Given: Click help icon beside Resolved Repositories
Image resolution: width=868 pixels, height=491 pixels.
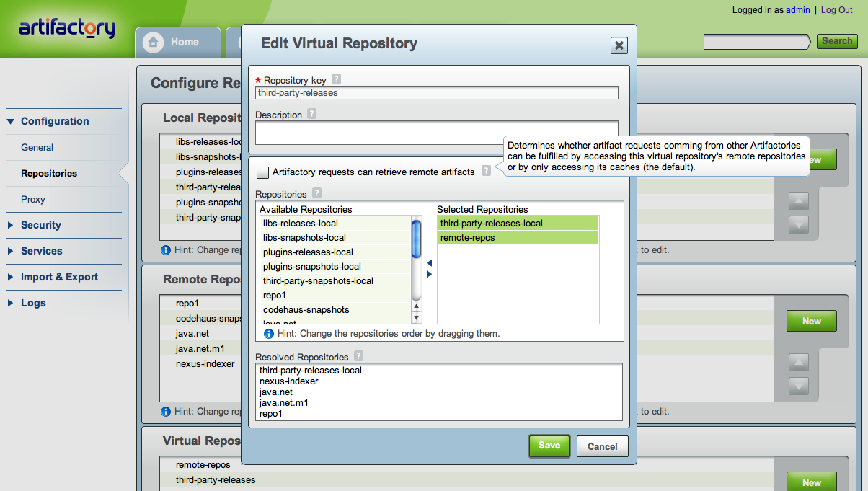Looking at the screenshot, I should tap(358, 356).
